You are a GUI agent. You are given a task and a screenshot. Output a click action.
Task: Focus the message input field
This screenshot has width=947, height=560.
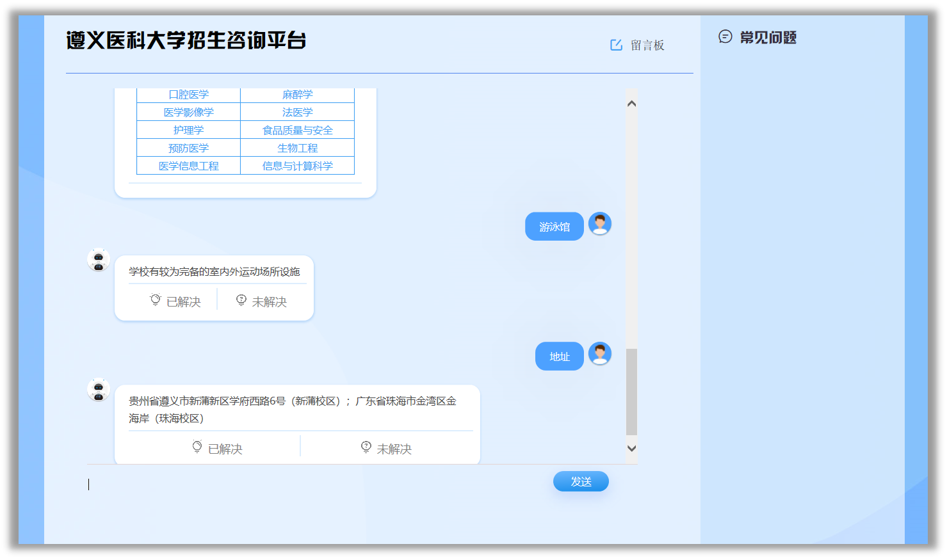(x=317, y=484)
